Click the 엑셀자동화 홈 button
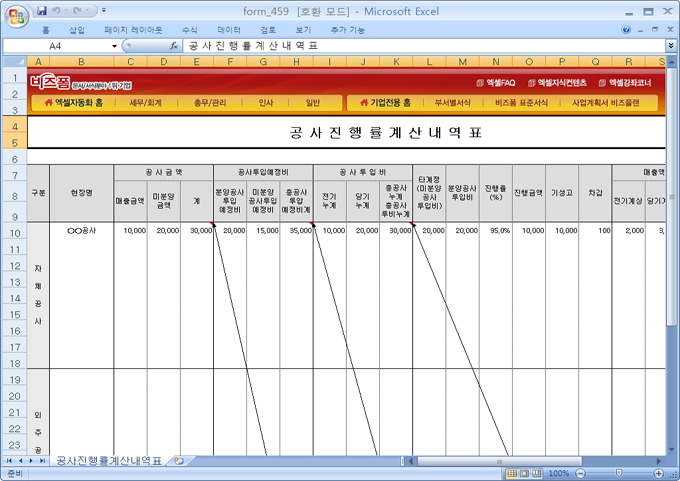This screenshot has height=481, width=680. point(72,102)
